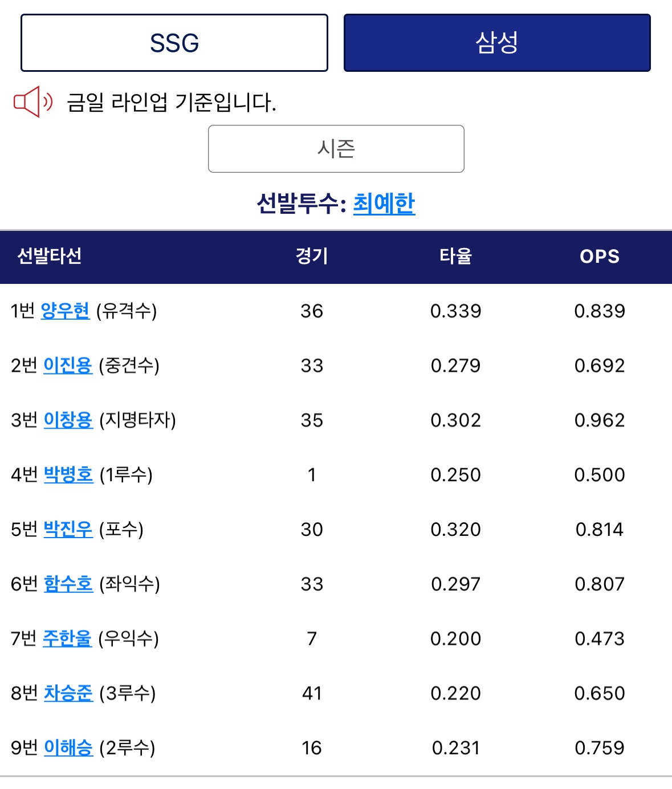This screenshot has height=789, width=672.
Task: Click the 금일 라인업 기준입니다 notice text
Action: (172, 103)
